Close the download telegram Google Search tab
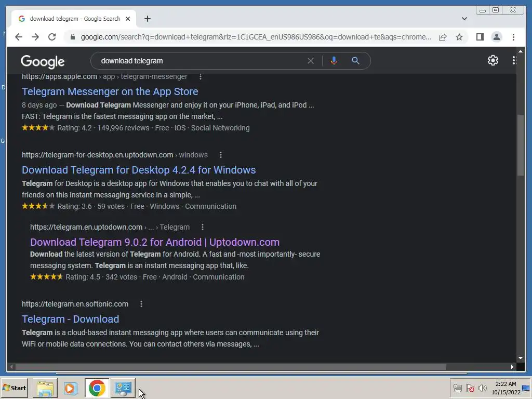The width and height of the screenshot is (532, 399). click(128, 19)
